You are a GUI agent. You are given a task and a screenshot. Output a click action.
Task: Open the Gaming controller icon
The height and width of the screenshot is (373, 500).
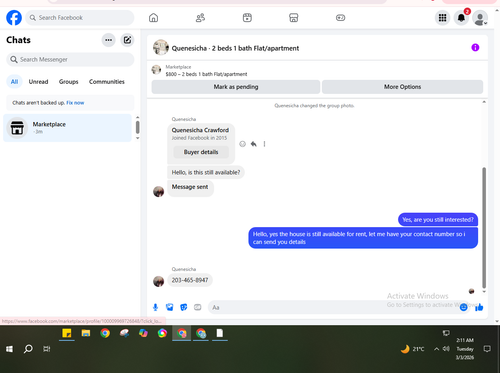[x=340, y=18]
